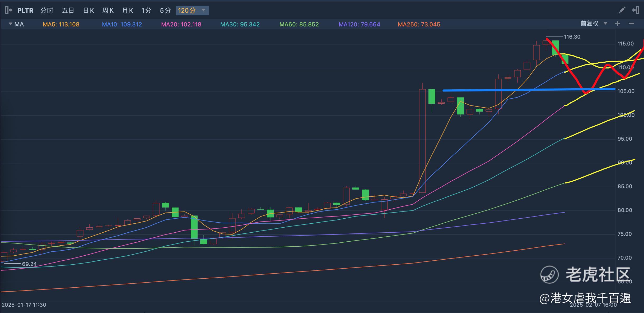Screen dimensions: 644x313
Task: Open the drawing pencil tool
Action: pyautogui.click(x=622, y=10)
